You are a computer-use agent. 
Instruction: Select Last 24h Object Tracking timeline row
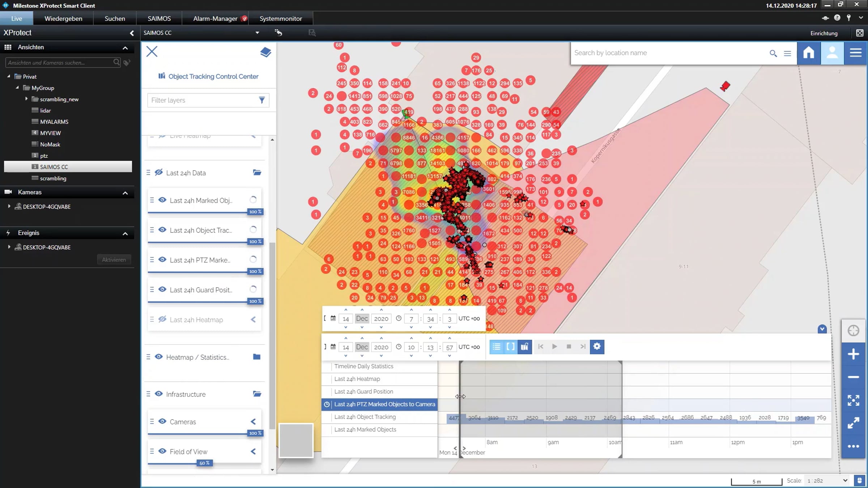[x=379, y=417]
